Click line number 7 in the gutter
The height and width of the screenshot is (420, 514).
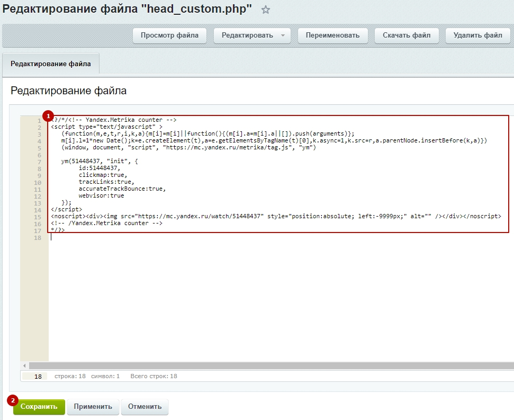tap(39, 162)
